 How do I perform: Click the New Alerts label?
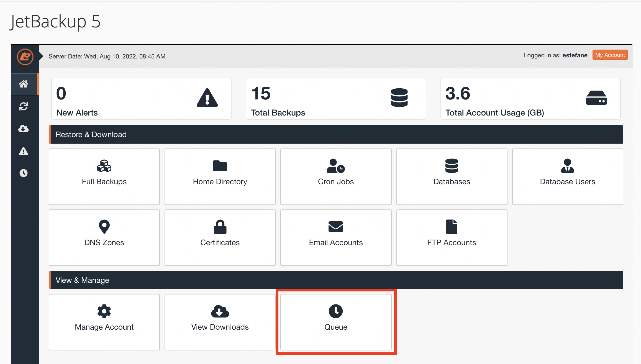(x=77, y=113)
